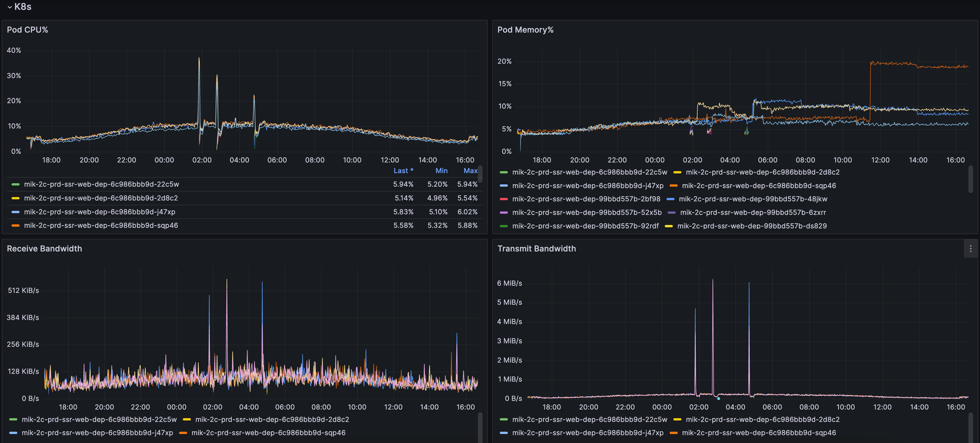Click the Pod CPU% panel title
980x443 pixels.
(27, 30)
